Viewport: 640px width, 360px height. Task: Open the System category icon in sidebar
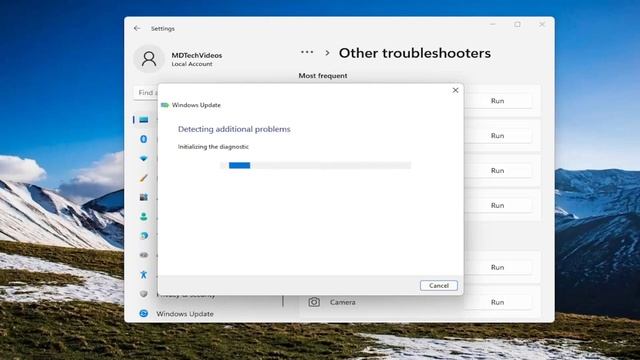(144, 120)
